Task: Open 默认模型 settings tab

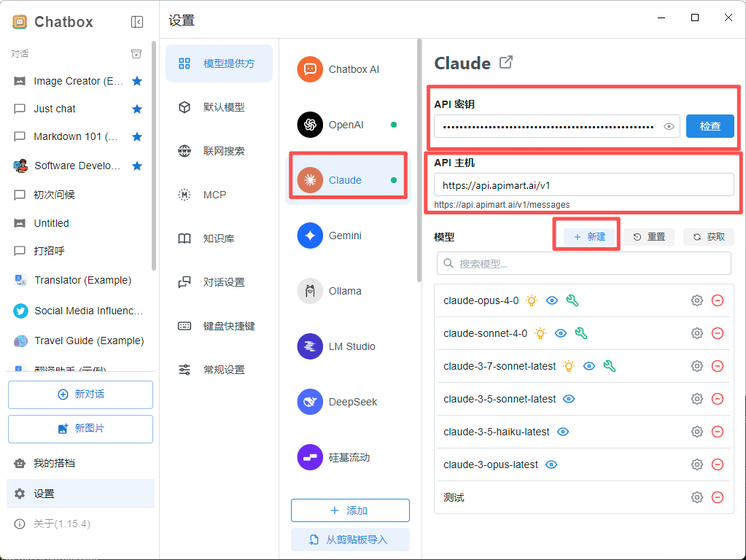Action: (219, 107)
